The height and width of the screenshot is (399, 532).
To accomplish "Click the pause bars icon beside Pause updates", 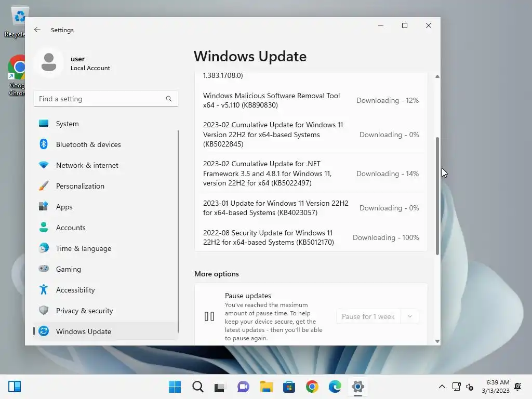I will (x=209, y=316).
